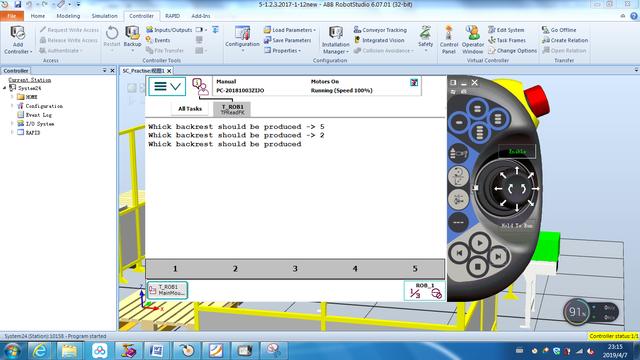Toggle the increment hard button
The width and height of the screenshot is (640, 360).
(458, 222)
